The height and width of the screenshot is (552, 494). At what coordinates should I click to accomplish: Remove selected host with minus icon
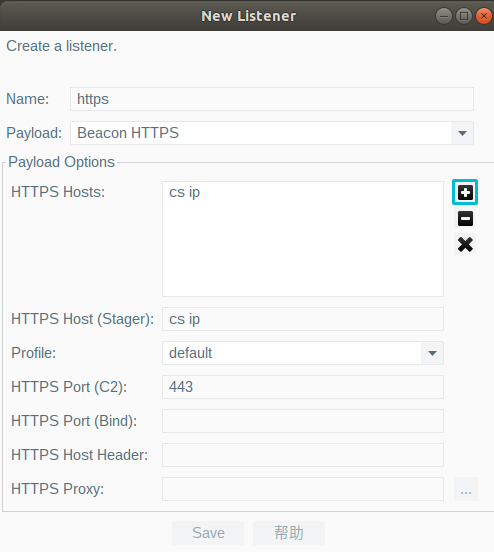pyautogui.click(x=465, y=218)
